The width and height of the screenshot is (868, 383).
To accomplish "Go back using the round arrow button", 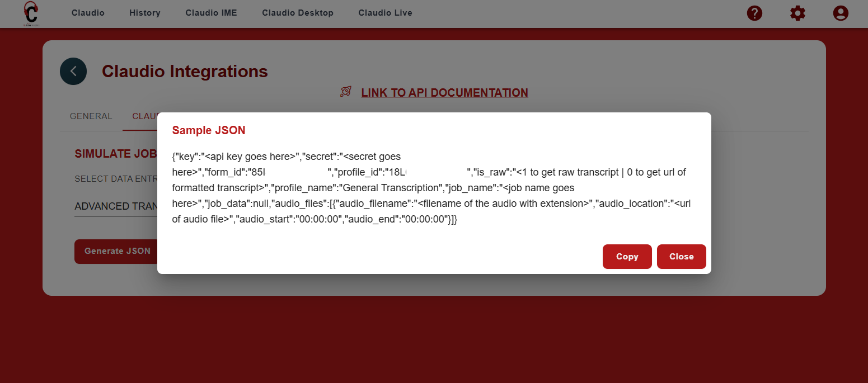I will pyautogui.click(x=73, y=72).
